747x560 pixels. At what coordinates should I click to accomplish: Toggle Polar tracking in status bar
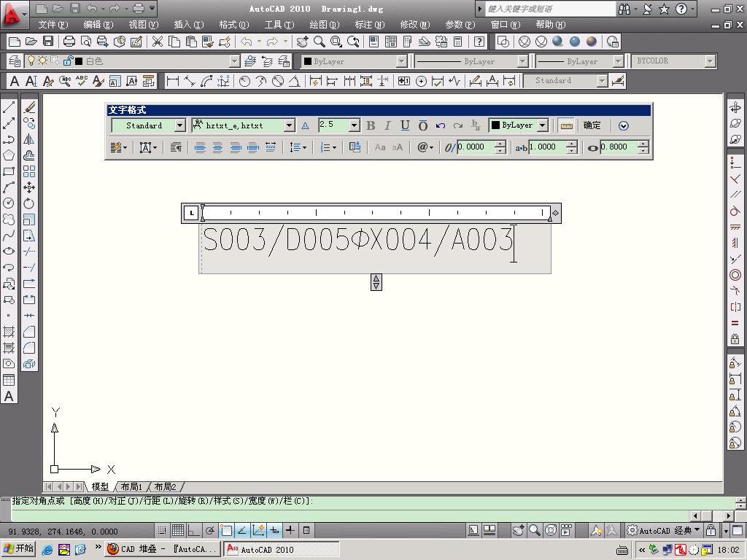click(x=209, y=530)
